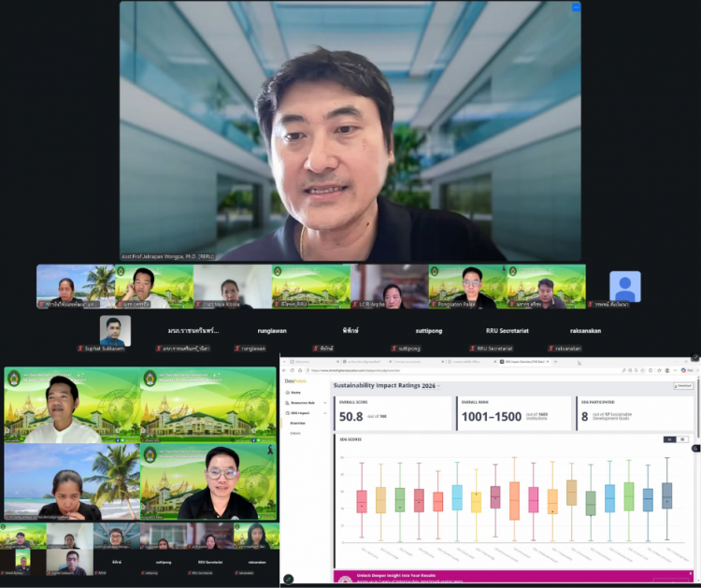This screenshot has height=588, width=701.
Task: Click the browser profile avatar icon
Action: pos(667,370)
